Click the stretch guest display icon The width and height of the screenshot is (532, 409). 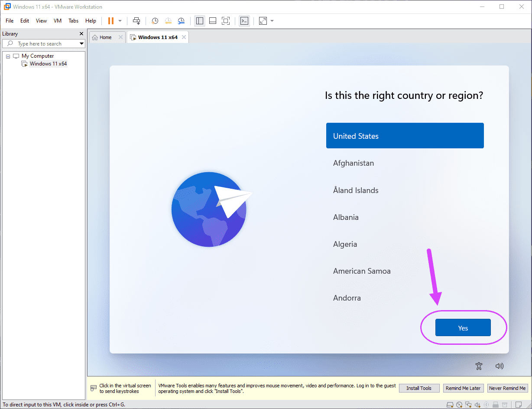263,21
